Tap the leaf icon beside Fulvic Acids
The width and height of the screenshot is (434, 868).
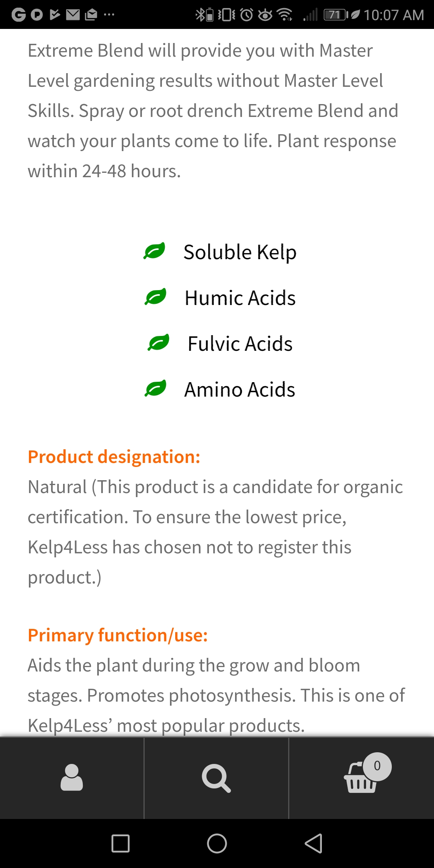click(x=159, y=343)
